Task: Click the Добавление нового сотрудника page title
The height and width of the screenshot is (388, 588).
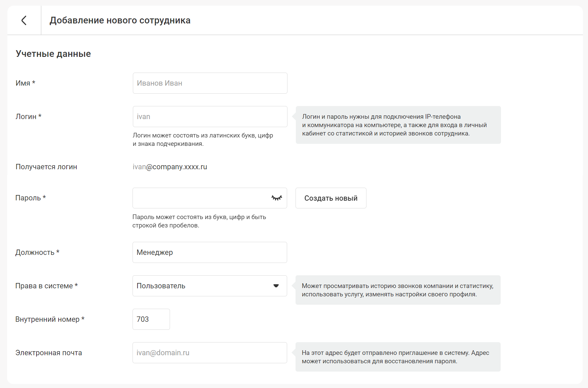Action: click(120, 20)
